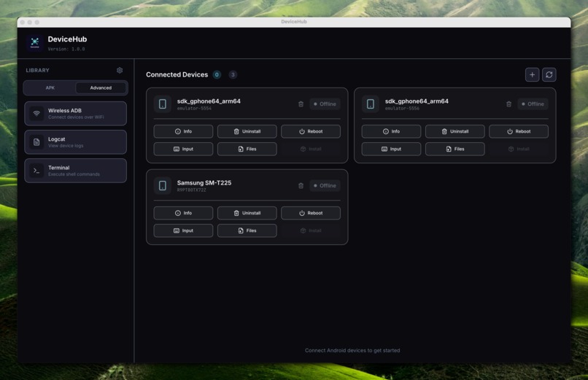Click the total device count badge 3
Viewport: 588px width, 380px height.
[x=233, y=74]
